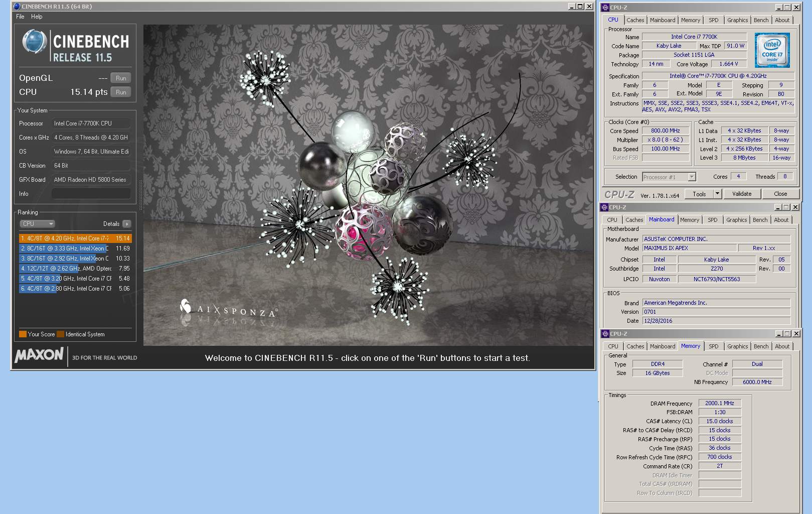The image size is (812, 514).
Task: Select ranking entry 4C/8T @ 4.20 GHz
Action: pyautogui.click(x=75, y=238)
